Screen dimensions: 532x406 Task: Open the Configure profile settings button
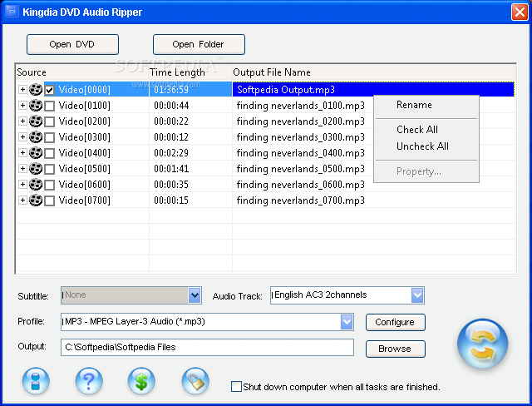point(396,322)
